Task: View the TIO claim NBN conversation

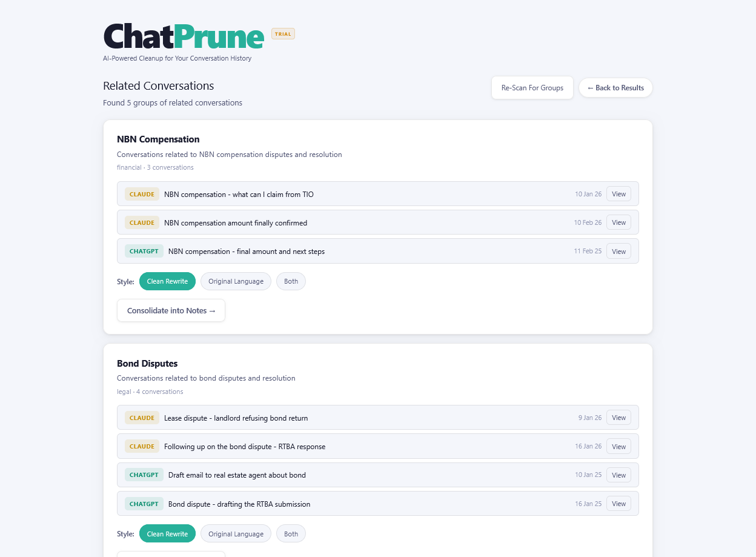Action: [618, 194]
